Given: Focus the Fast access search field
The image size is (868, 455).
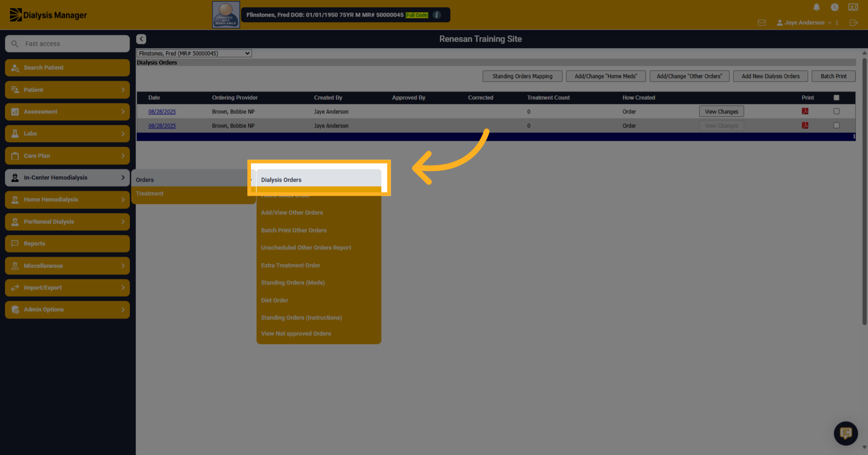Looking at the screenshot, I should click(67, 43).
